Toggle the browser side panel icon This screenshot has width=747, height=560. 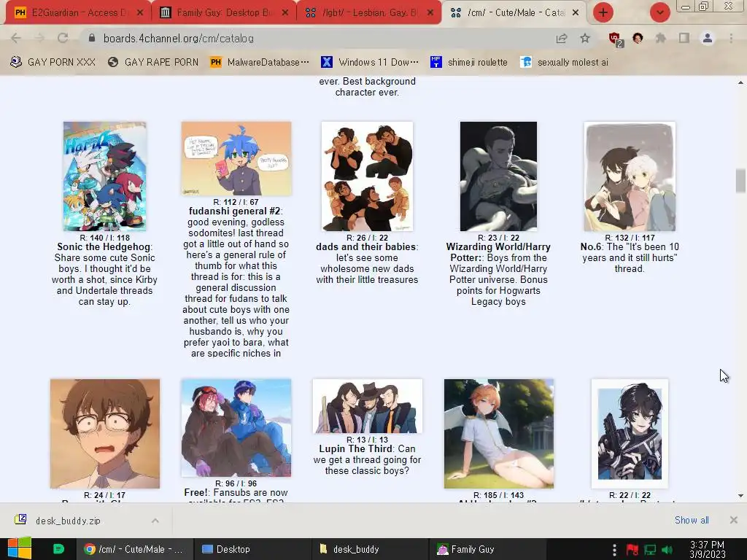(684, 38)
